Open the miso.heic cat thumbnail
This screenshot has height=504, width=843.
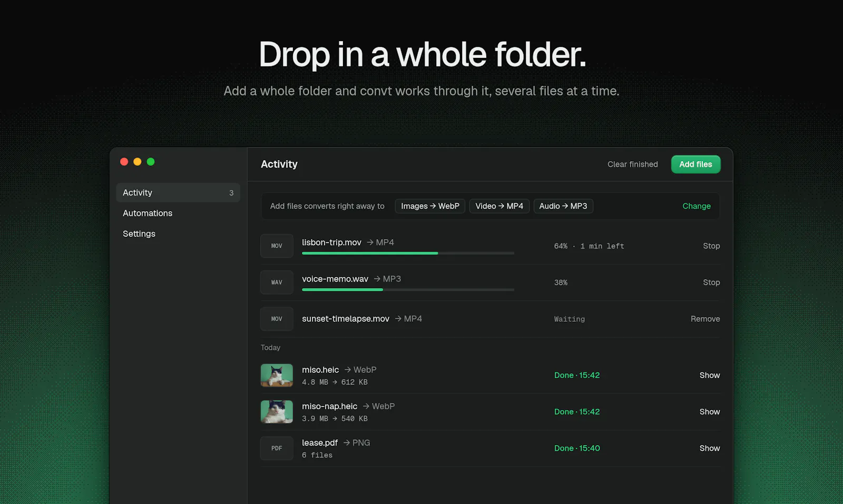277,375
